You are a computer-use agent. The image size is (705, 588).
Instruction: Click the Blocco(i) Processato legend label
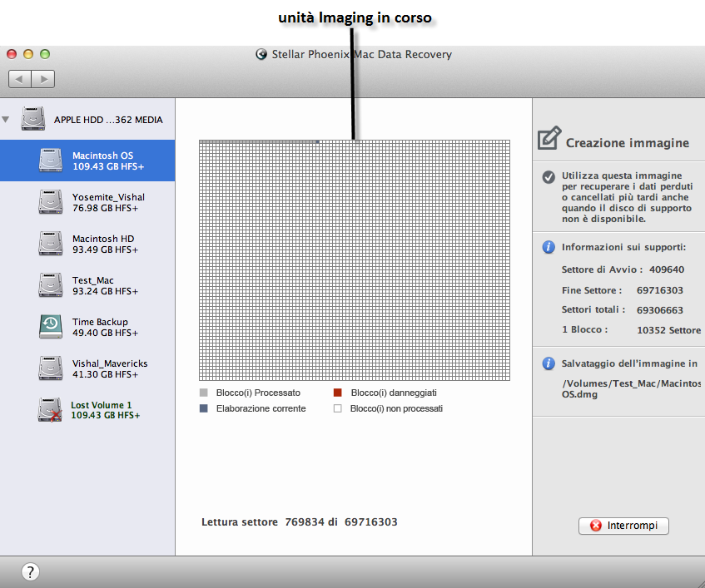(258, 393)
